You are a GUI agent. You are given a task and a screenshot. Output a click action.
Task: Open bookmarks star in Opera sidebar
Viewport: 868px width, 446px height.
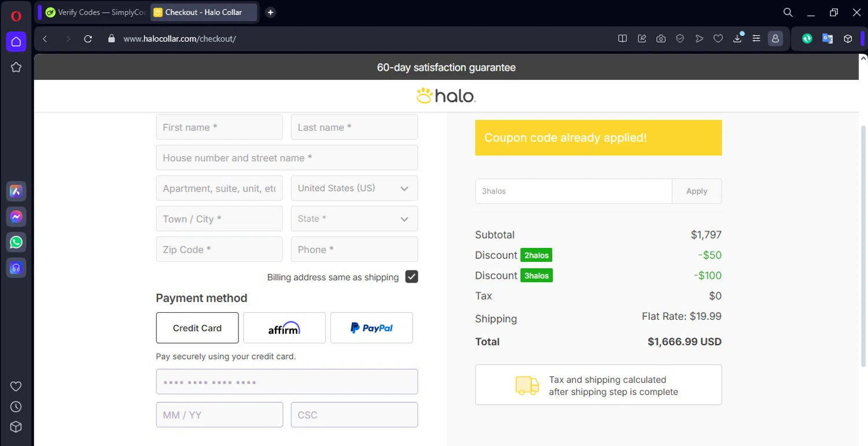[x=16, y=67]
